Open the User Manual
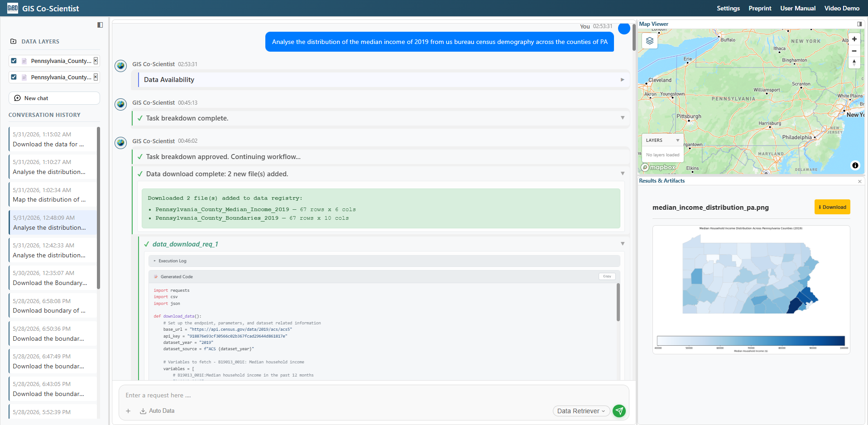Viewport: 868px width, 425px height. [x=798, y=8]
